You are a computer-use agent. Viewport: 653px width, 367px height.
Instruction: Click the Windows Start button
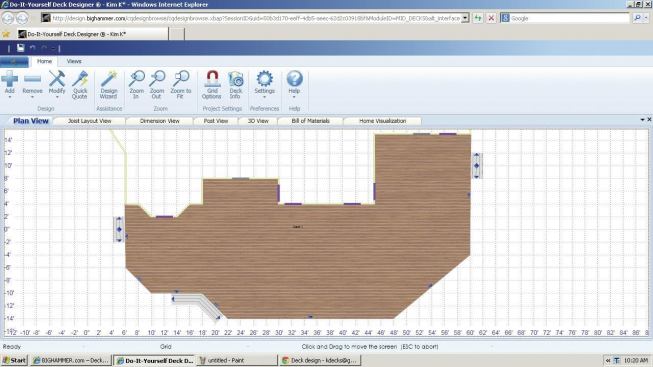pyautogui.click(x=15, y=360)
